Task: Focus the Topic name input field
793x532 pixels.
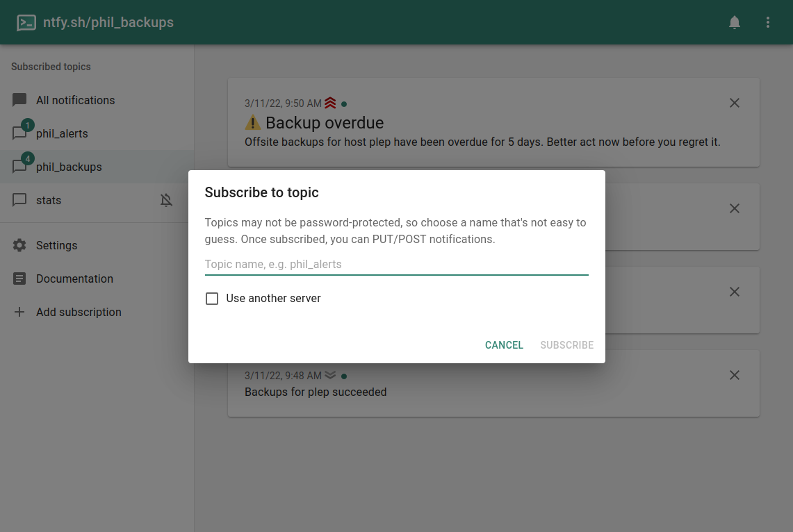Action: 396,264
